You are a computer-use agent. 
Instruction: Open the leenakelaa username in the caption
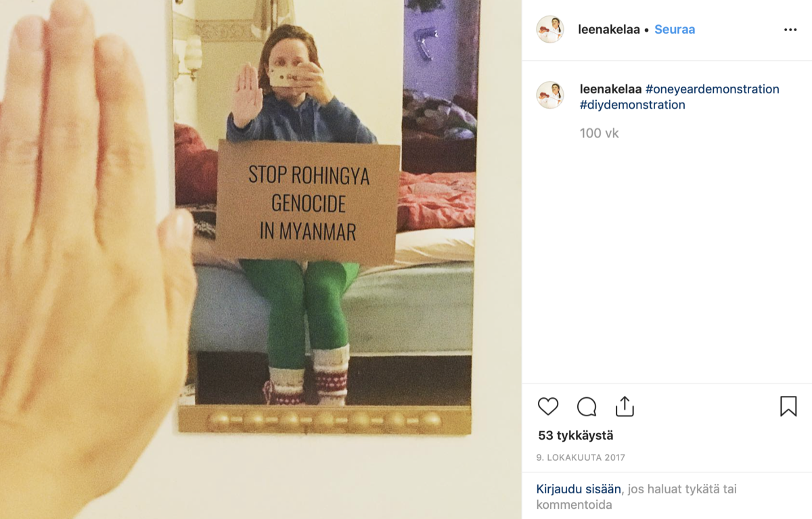611,89
